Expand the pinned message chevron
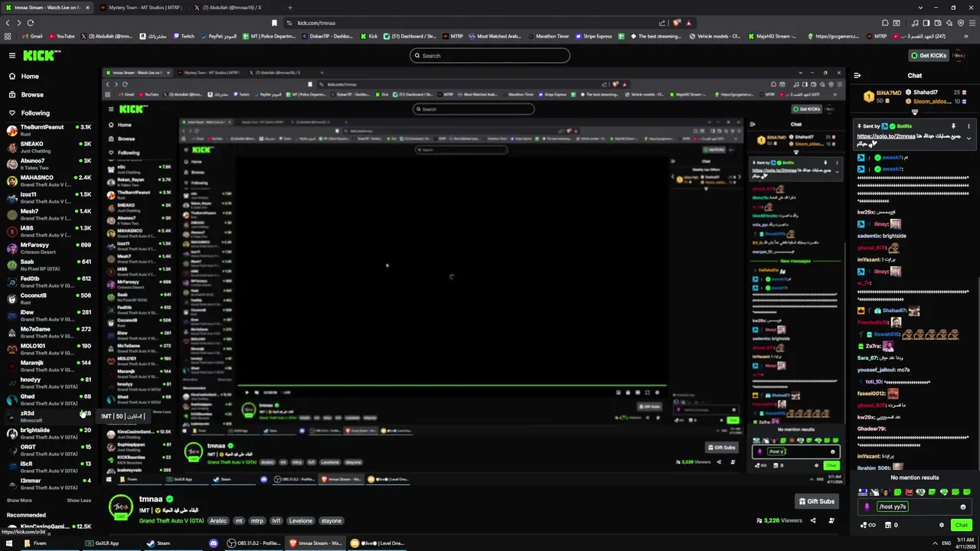 (969, 139)
